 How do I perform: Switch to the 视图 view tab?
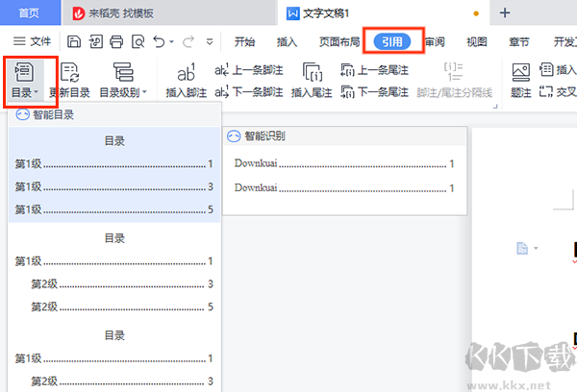pyautogui.click(x=477, y=42)
